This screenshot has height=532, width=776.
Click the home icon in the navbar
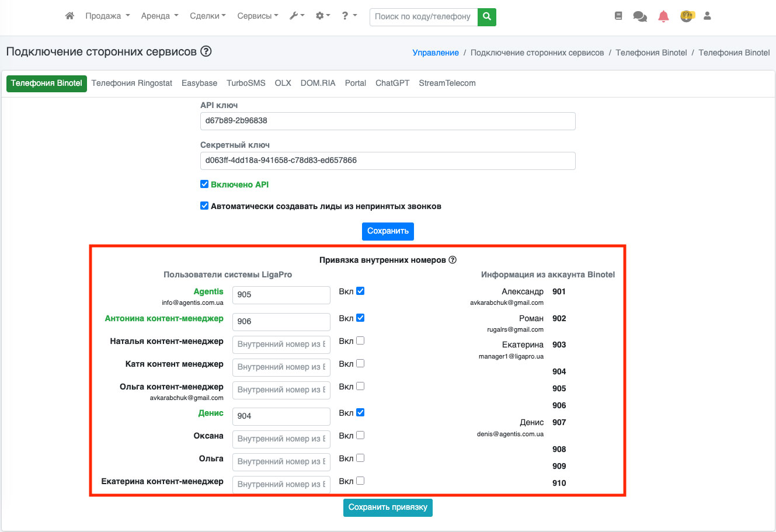click(69, 16)
